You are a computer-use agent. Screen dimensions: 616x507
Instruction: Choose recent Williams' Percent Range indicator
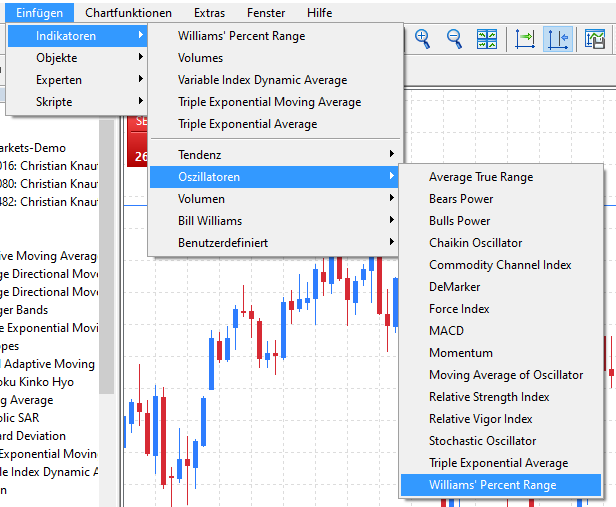tap(274, 36)
